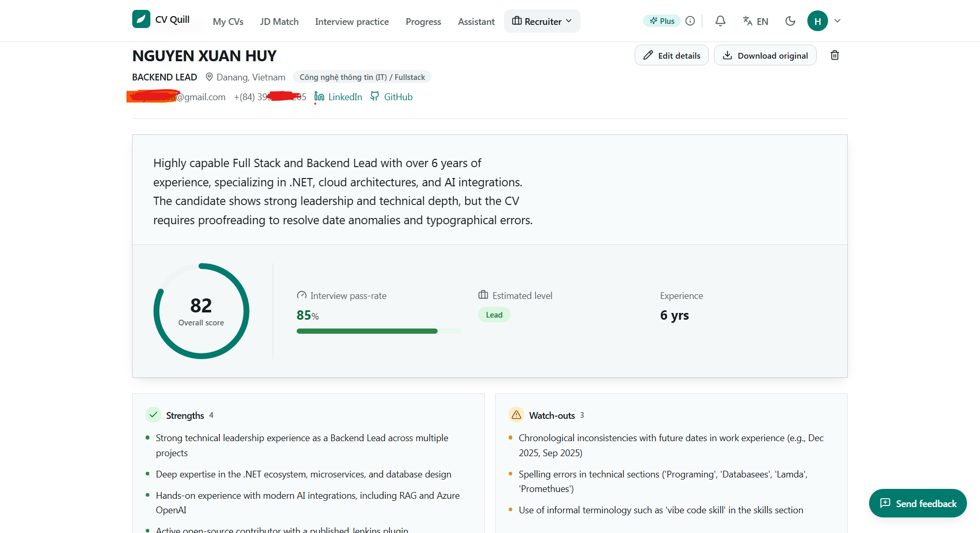Image resolution: width=980 pixels, height=533 pixels.
Task: Click the H user avatar
Action: [818, 21]
